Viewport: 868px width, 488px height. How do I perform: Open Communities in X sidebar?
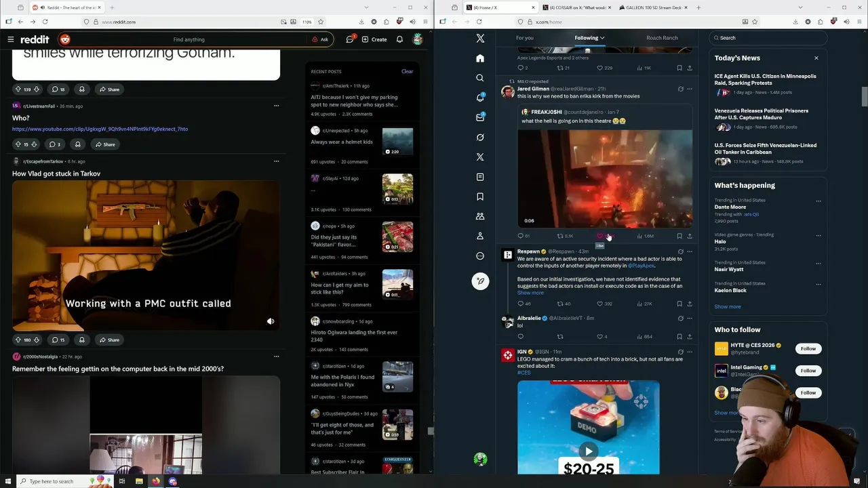[480, 216]
